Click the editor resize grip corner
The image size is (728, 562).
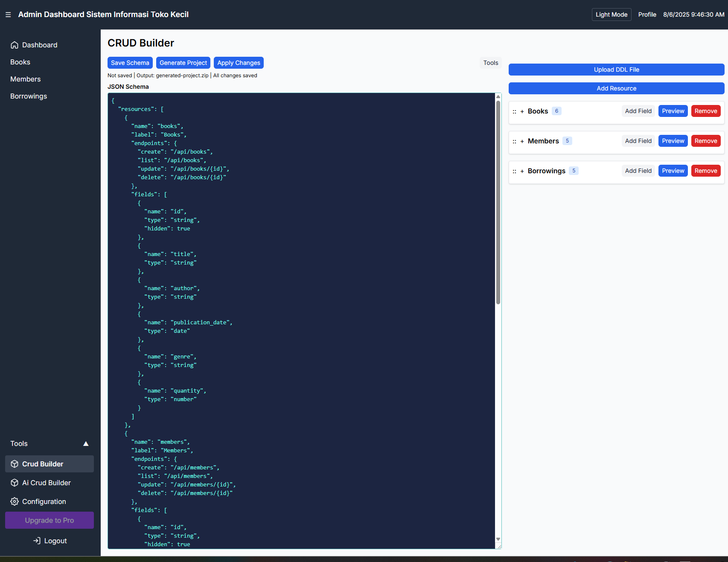pyautogui.click(x=499, y=546)
